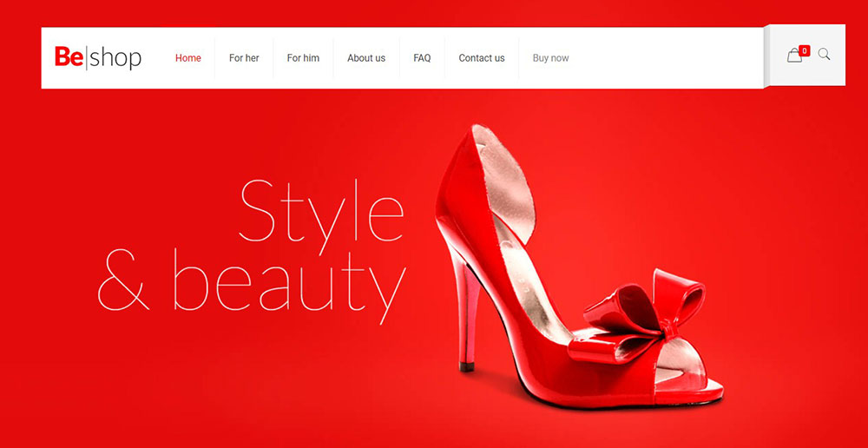The image size is (868, 448).
Task: Navigate to the FAQ page
Action: (x=422, y=58)
